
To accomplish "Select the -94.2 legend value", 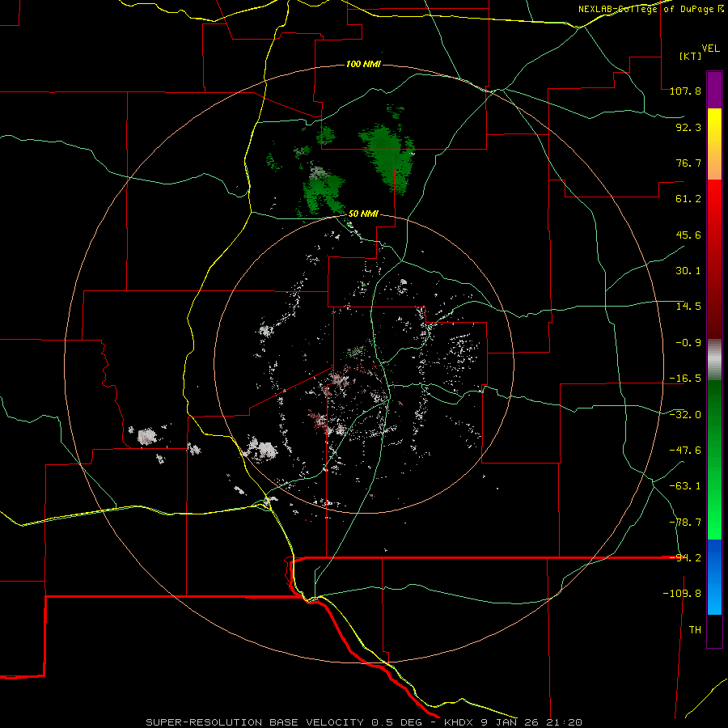I will coord(685,558).
